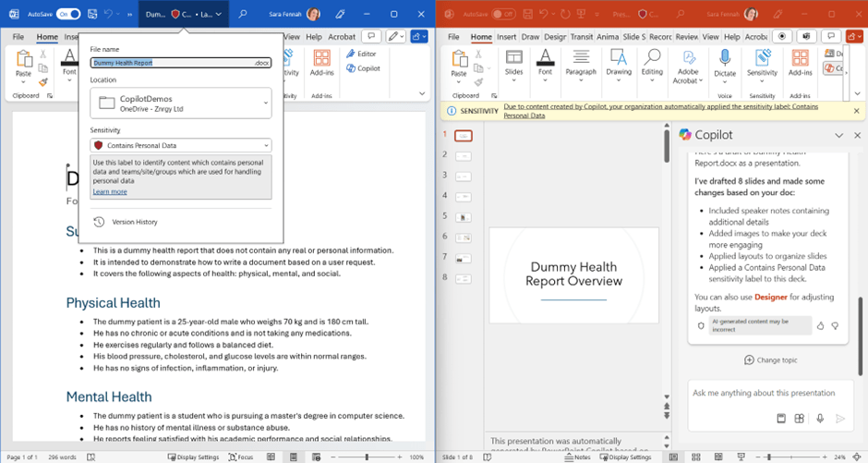Turn on AutoSave in PowerPoint
This screenshot has height=463, width=868.
[502, 14]
